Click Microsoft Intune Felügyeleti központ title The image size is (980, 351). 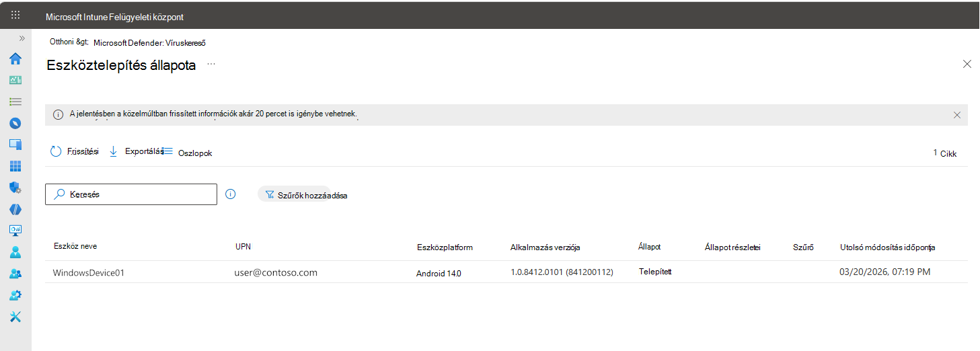coord(114,17)
